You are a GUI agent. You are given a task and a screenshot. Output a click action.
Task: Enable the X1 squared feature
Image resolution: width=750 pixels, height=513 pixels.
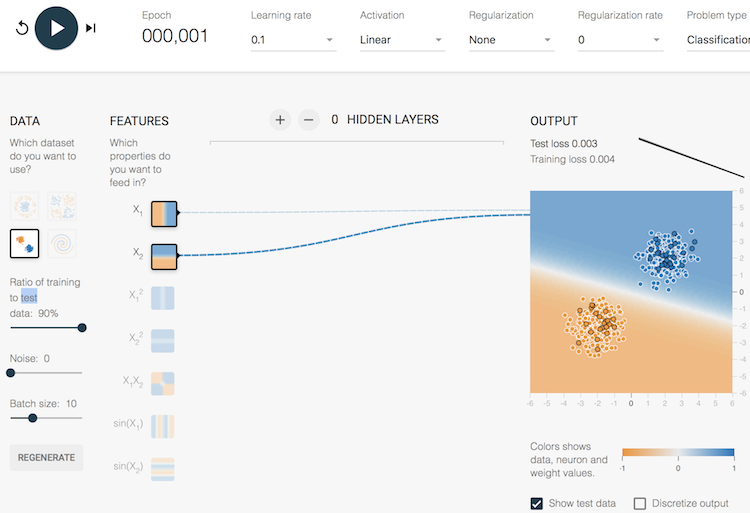click(164, 299)
